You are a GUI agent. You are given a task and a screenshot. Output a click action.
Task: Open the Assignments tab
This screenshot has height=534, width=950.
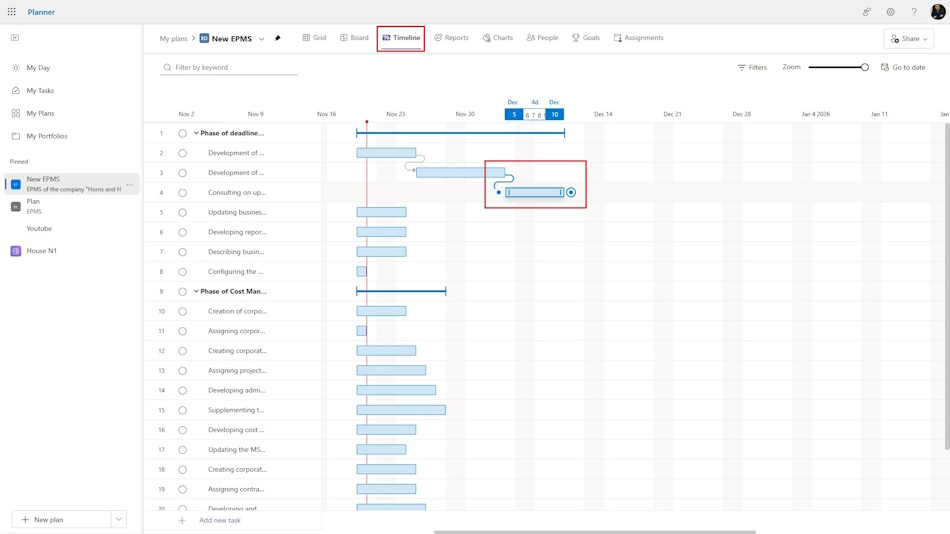tap(639, 38)
